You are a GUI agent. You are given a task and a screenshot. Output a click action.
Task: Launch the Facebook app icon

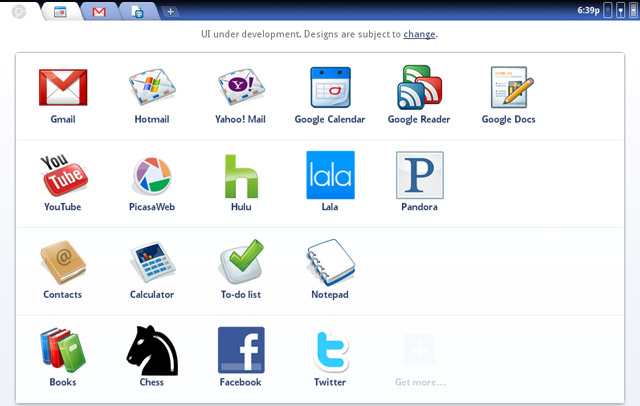click(x=241, y=350)
